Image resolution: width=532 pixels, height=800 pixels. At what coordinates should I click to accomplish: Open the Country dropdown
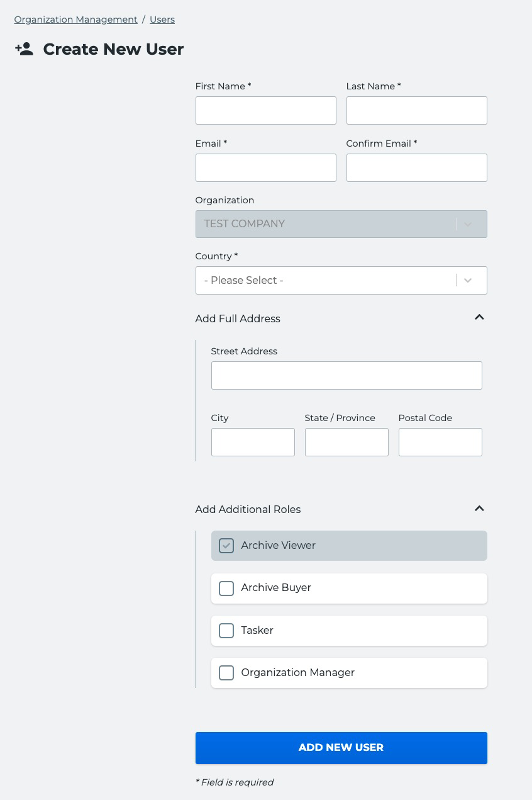coord(341,281)
